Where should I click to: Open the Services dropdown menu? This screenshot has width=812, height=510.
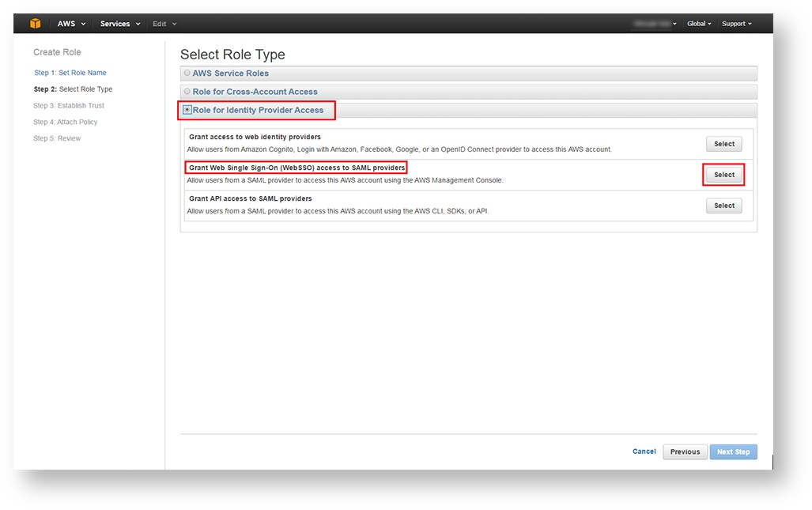tap(119, 24)
